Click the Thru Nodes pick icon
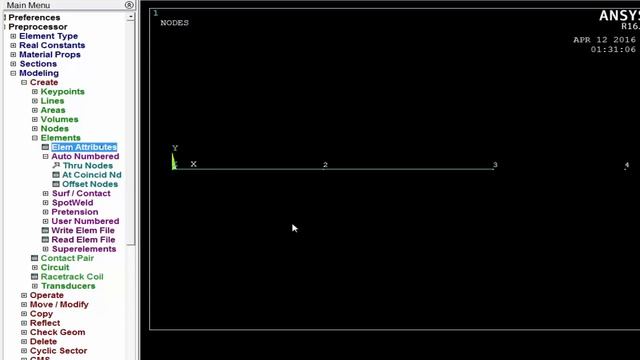Image resolution: width=640 pixels, height=360 pixels. [56, 165]
